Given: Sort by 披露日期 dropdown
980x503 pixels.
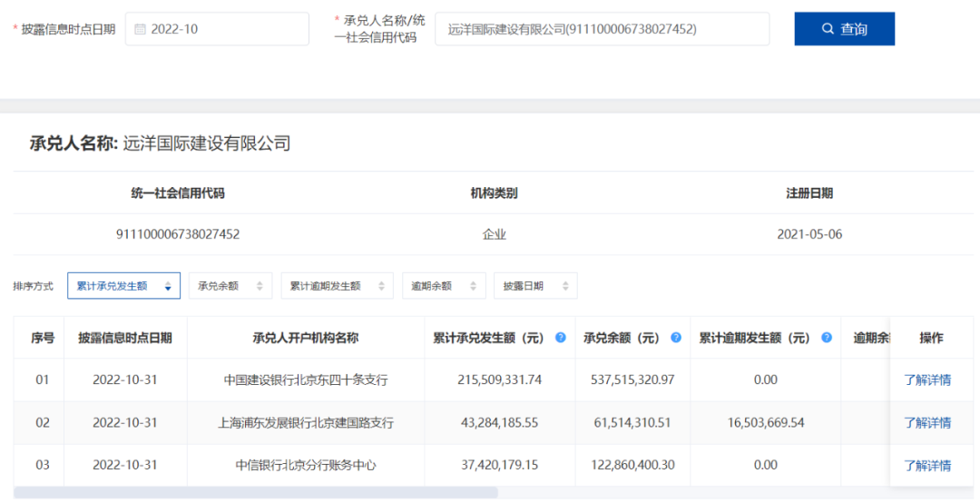Looking at the screenshot, I should point(535,286).
